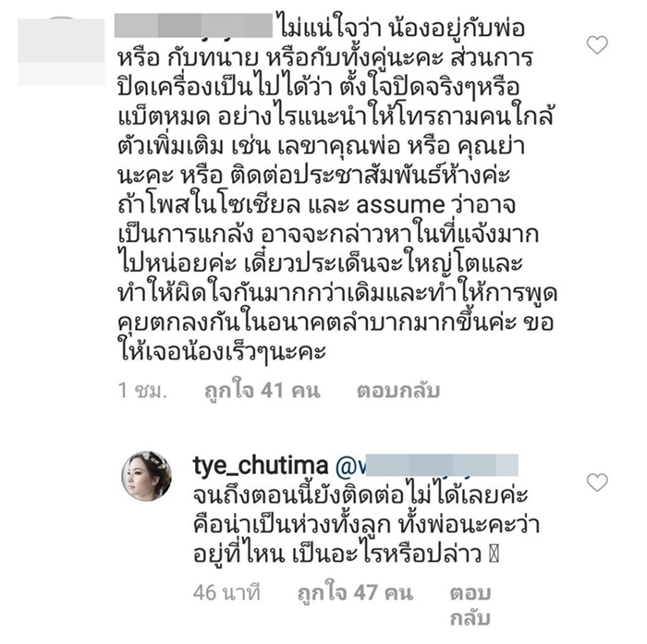
Task: Like the first long comment with the heart
Action: [x=597, y=45]
